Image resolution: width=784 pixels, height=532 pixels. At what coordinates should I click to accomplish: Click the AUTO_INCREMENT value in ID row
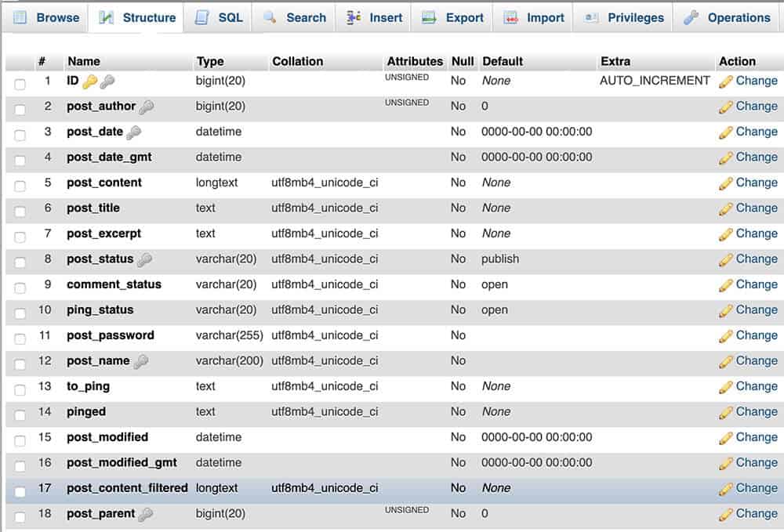[655, 81]
